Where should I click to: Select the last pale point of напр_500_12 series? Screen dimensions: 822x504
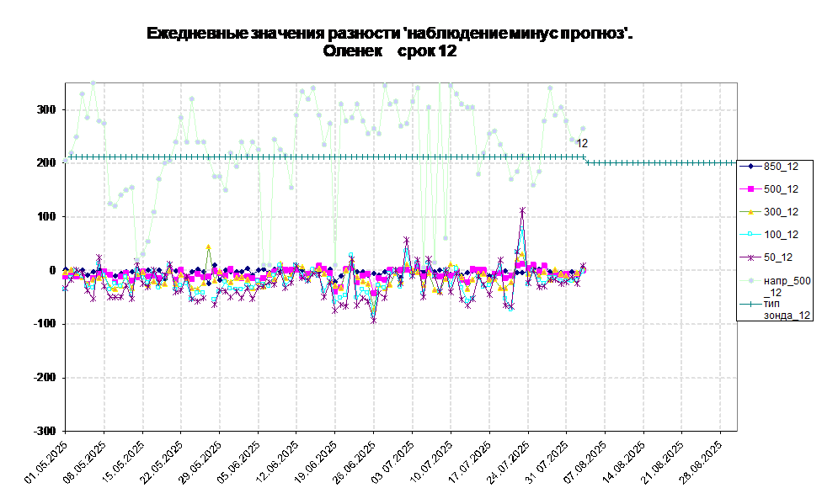point(582,129)
